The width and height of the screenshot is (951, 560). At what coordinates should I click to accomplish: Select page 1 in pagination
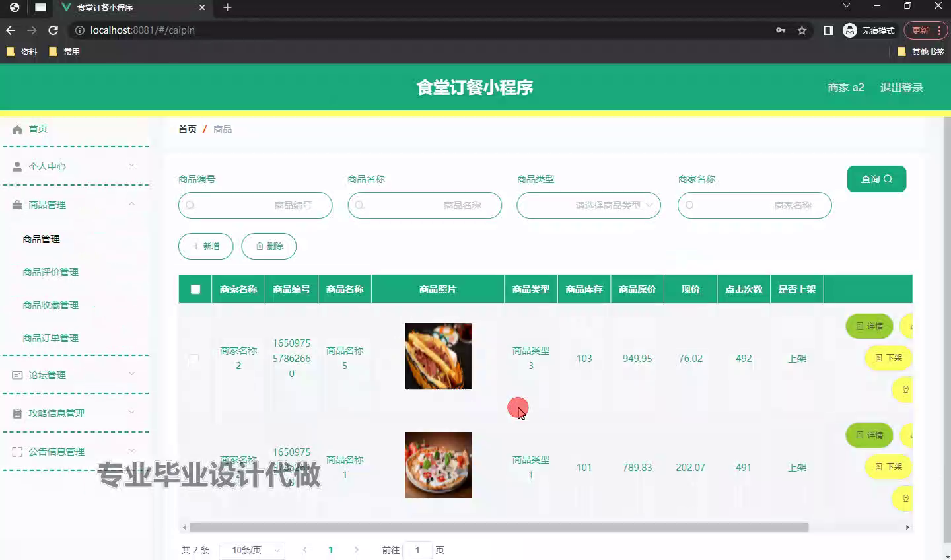coord(330,550)
